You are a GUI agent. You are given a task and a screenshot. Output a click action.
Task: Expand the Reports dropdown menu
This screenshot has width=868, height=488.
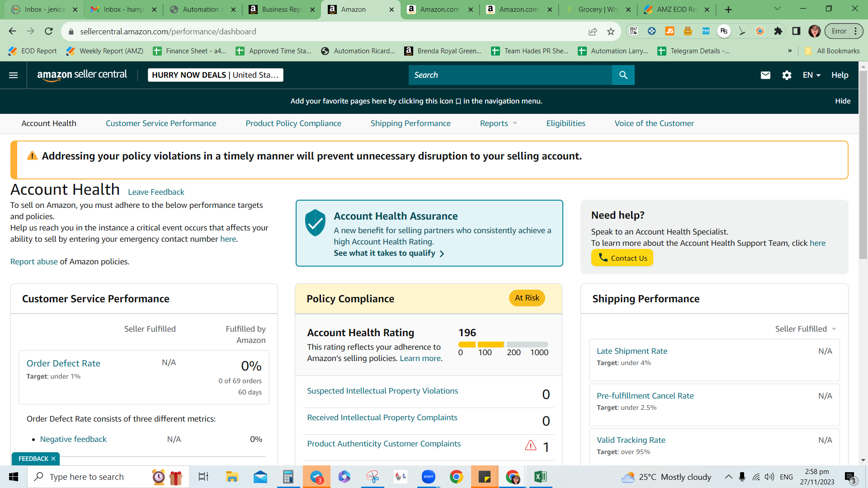[x=499, y=123]
